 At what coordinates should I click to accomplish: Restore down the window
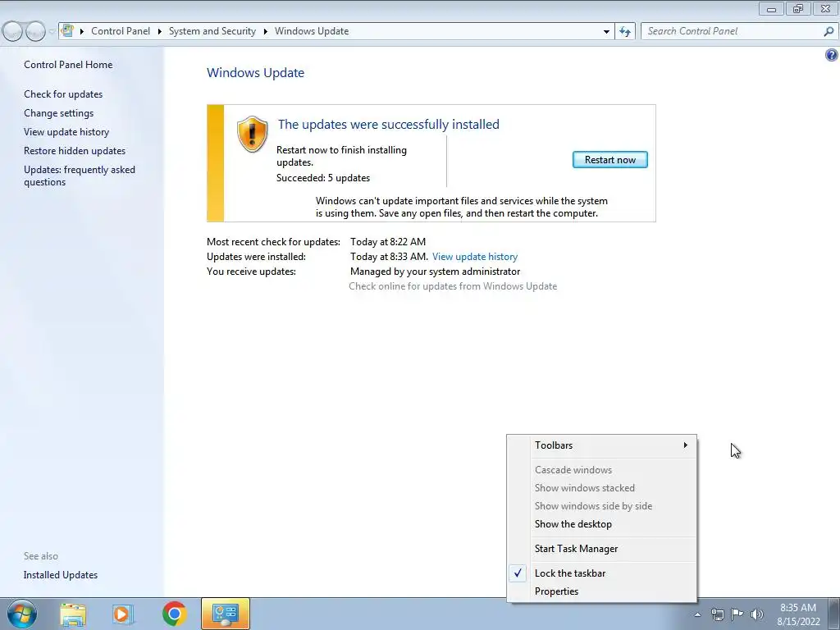click(798, 8)
